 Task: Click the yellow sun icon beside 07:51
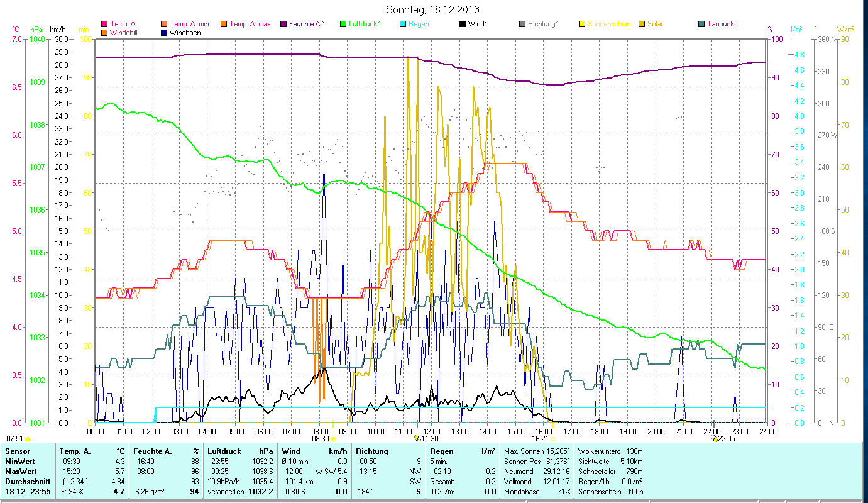click(x=28, y=439)
